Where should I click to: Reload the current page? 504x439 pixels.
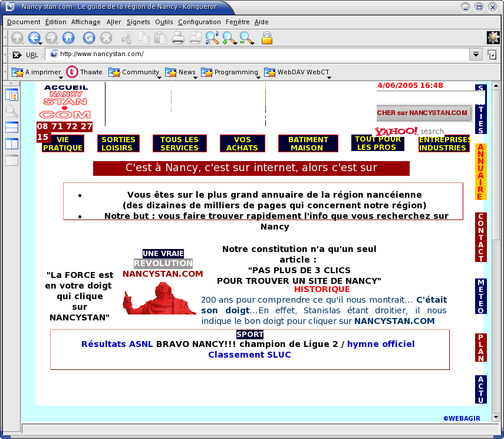[x=89, y=38]
